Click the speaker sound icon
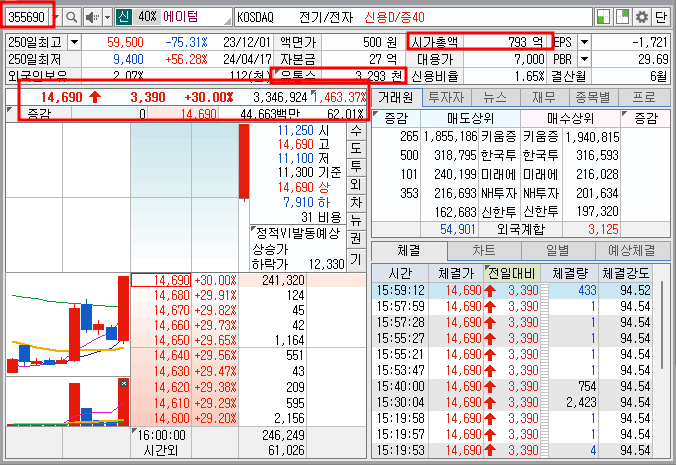The width and height of the screenshot is (676, 465). pyautogui.click(x=92, y=17)
